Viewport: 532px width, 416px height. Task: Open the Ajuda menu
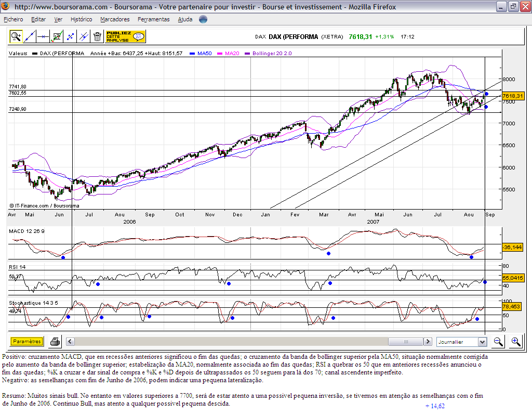[x=185, y=19]
